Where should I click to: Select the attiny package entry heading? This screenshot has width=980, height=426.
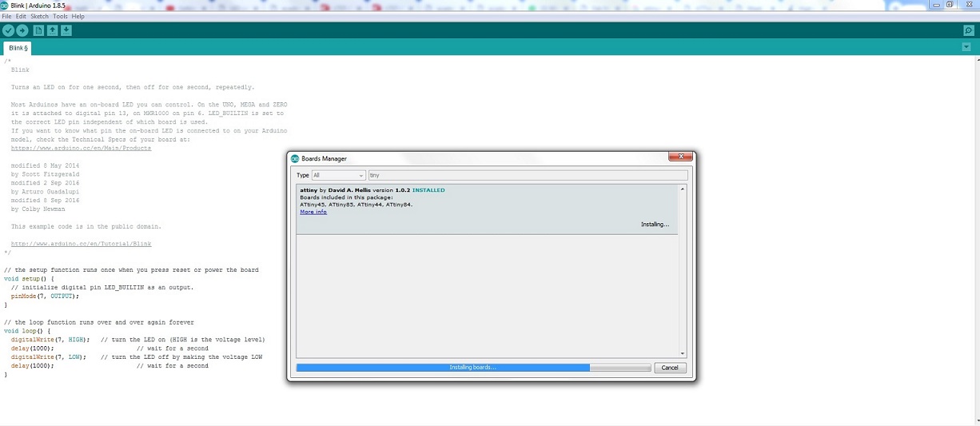[x=372, y=190]
